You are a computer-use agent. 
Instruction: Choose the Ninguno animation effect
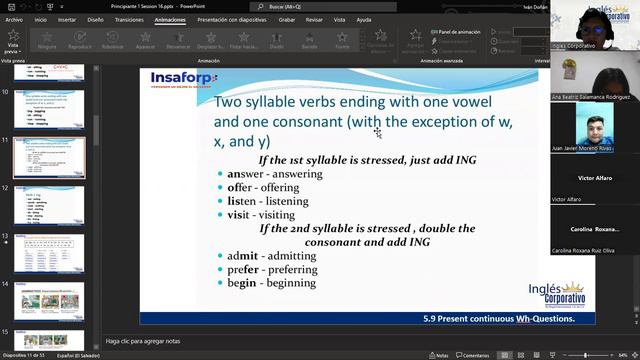47,41
